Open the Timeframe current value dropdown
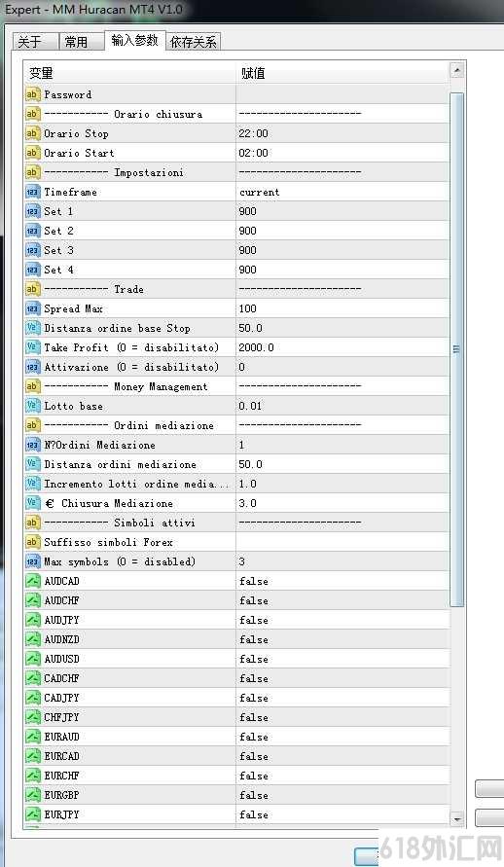The image size is (504, 867). click(342, 192)
